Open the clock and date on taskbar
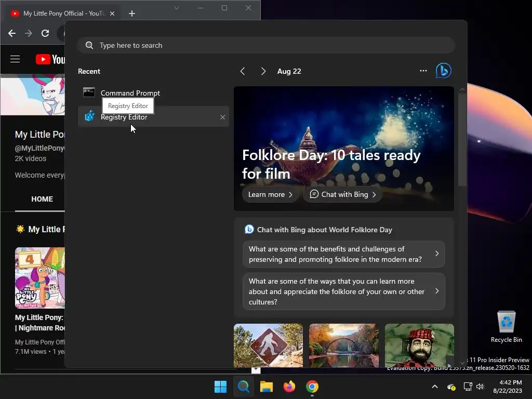Screen dimensions: 532x399 tap(508, 387)
